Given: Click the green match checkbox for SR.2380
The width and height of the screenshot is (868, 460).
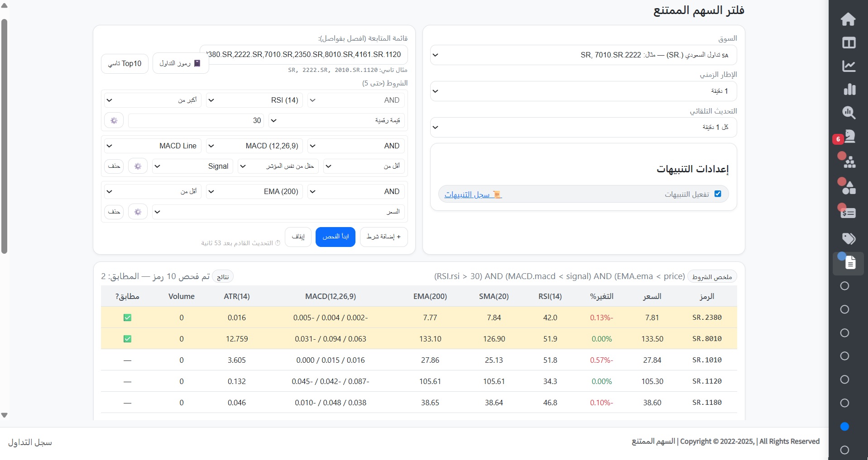Looking at the screenshot, I should point(127,317).
